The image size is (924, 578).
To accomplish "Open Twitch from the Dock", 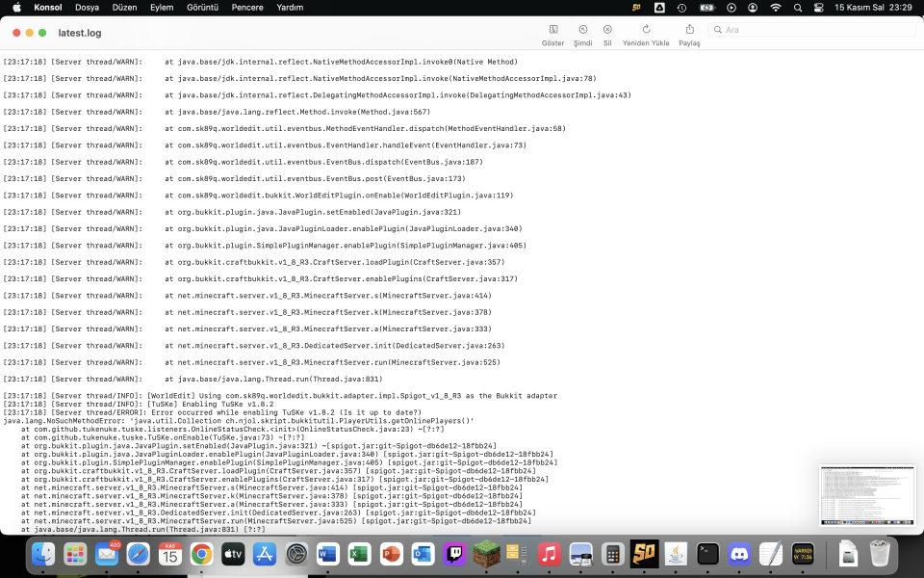I will (454, 555).
